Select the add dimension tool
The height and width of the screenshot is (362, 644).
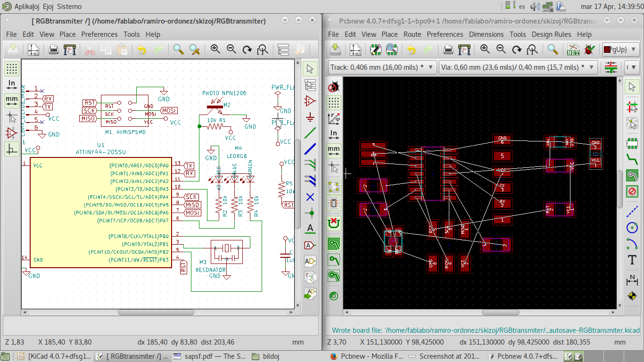pyautogui.click(x=632, y=280)
